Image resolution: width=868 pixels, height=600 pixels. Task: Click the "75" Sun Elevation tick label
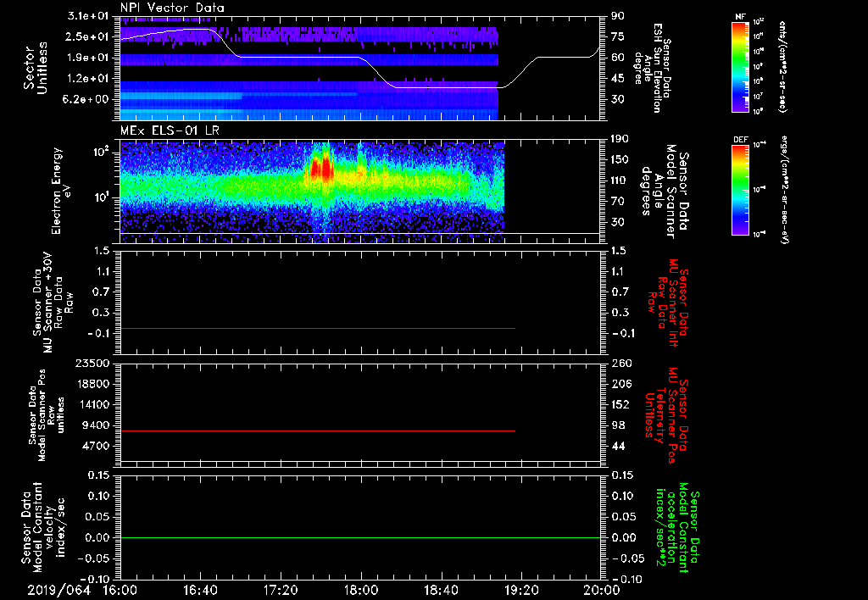(x=618, y=36)
